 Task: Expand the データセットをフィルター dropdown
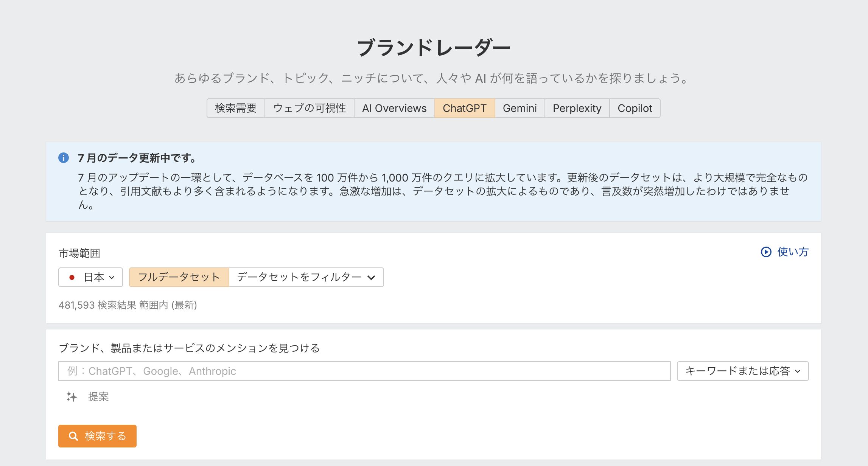coord(306,277)
